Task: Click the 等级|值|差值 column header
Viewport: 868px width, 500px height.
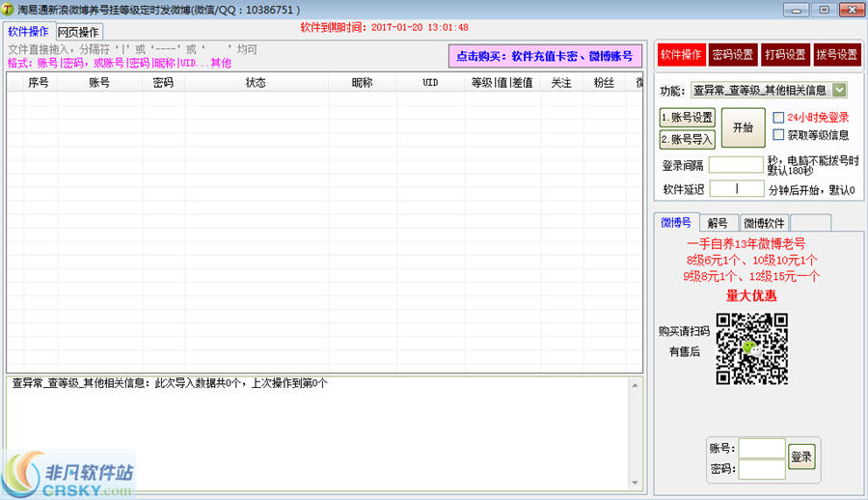Action: click(x=502, y=83)
